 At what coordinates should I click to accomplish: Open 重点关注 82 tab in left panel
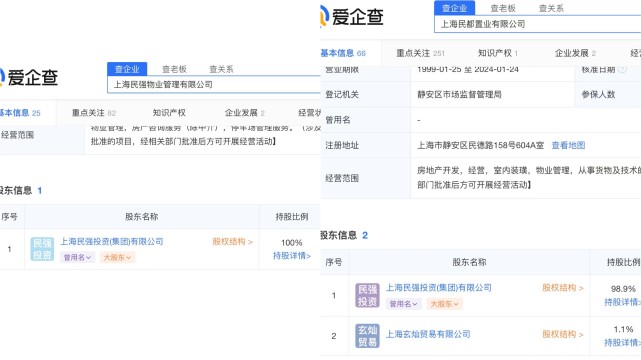pos(94,113)
